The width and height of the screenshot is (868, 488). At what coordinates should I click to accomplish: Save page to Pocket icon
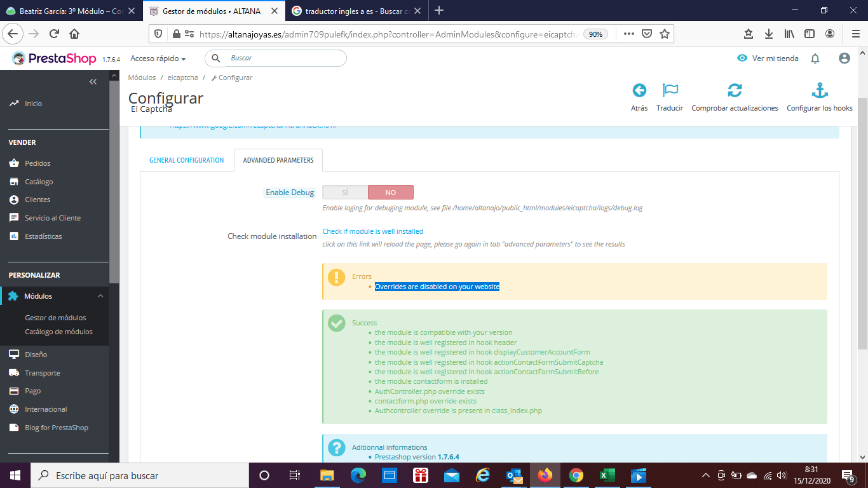point(646,34)
